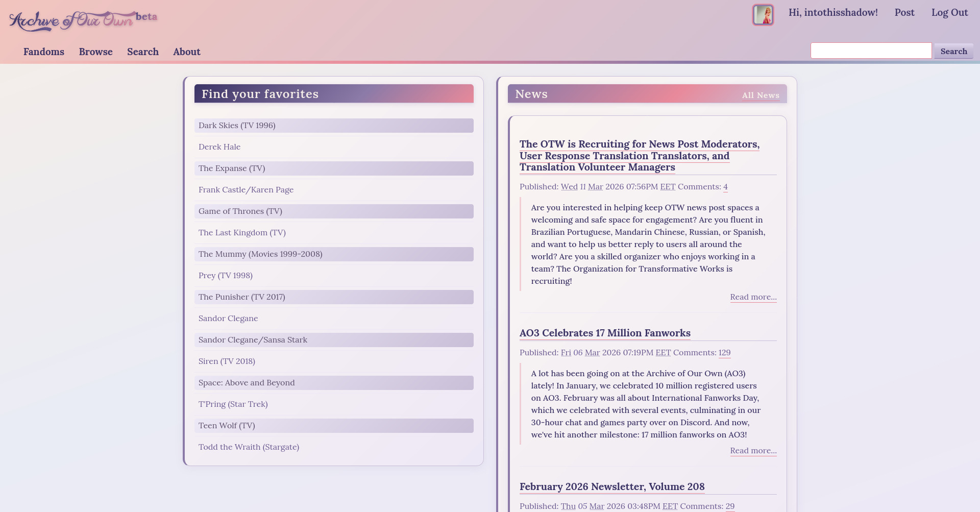Open 'AO3 Celebrates 17 Million Fanworks'
This screenshot has height=512, width=980.
pyautogui.click(x=605, y=333)
